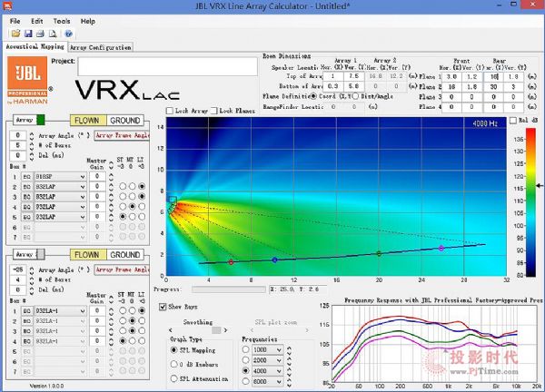Image resolution: width=545 pixels, height=392 pixels.
Task: Uncheck the Show Rays checkbox
Action: point(163,307)
